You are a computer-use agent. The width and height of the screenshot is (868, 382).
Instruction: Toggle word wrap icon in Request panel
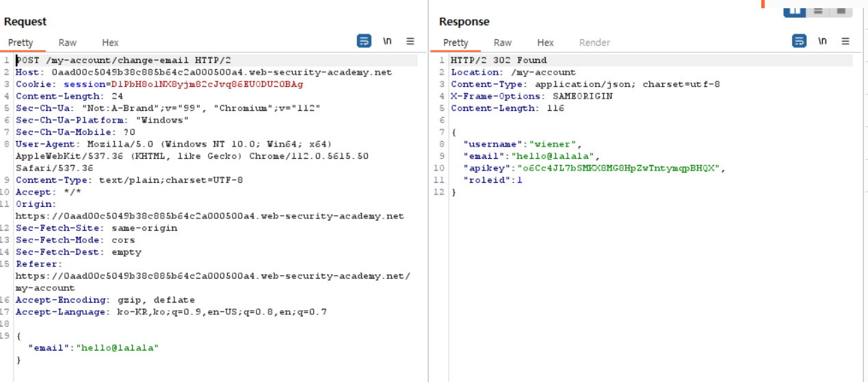[x=364, y=41]
